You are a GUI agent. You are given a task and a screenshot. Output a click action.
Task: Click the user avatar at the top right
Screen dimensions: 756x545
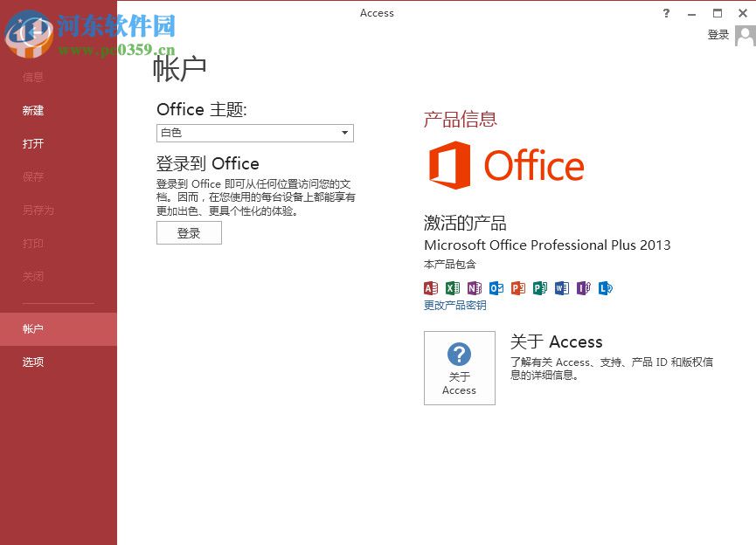[745, 34]
